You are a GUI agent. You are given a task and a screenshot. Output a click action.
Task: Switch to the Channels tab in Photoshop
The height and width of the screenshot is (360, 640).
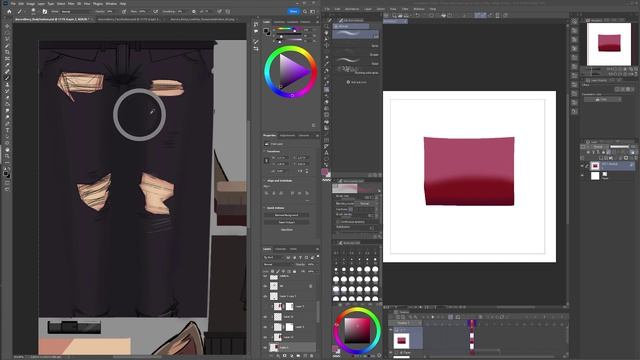280,249
